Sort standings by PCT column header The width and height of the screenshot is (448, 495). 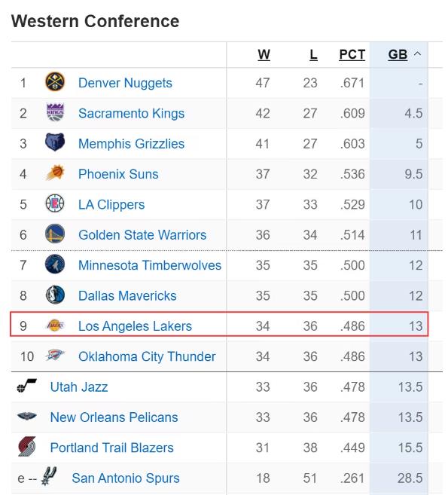(352, 54)
